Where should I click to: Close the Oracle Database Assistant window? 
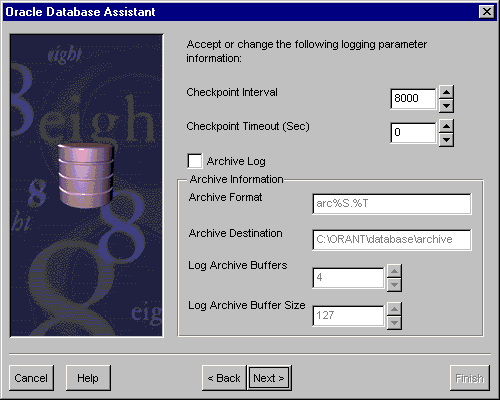[487, 12]
